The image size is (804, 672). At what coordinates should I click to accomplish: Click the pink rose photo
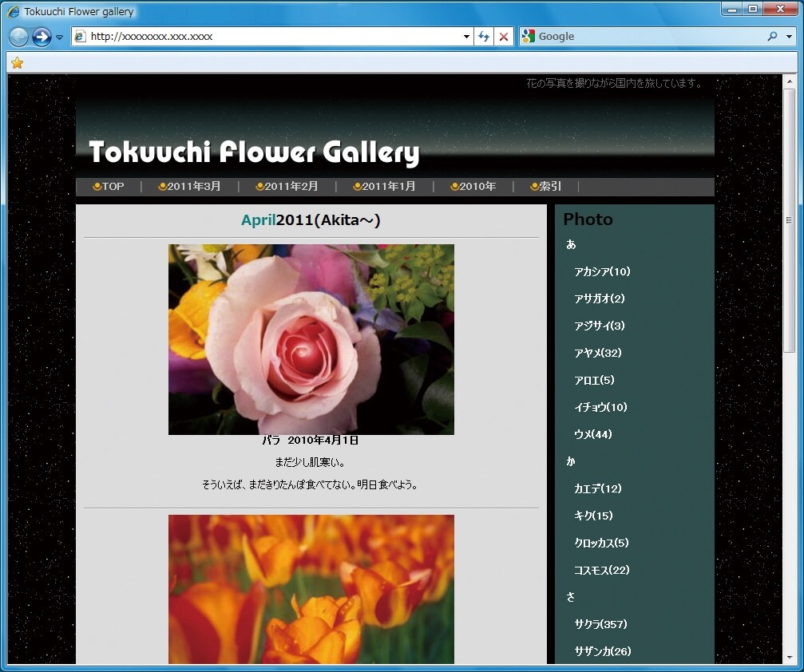click(311, 339)
